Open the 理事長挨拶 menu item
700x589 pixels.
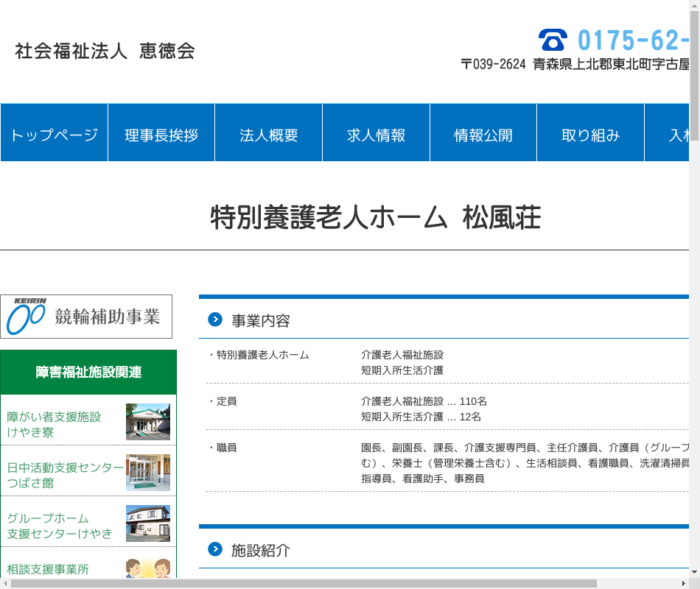pos(161,135)
